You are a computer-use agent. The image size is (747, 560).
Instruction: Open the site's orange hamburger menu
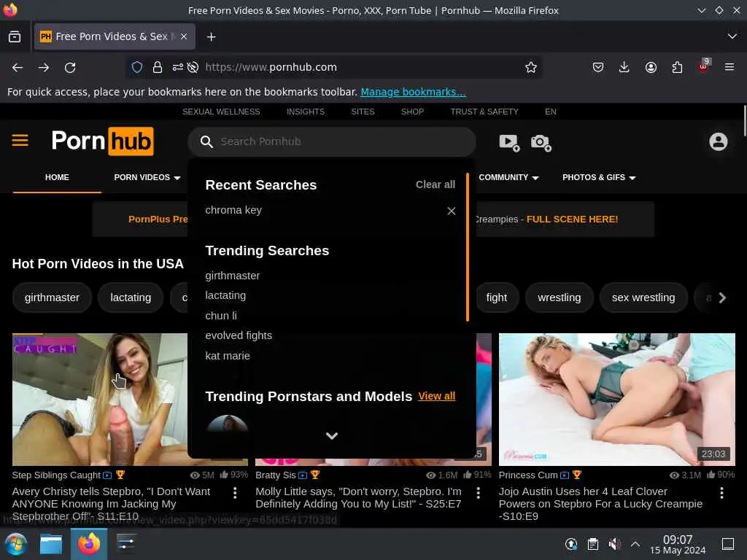(20, 141)
